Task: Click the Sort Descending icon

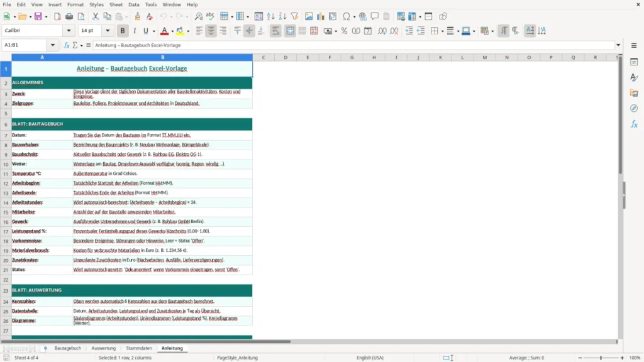Action: (x=282, y=16)
